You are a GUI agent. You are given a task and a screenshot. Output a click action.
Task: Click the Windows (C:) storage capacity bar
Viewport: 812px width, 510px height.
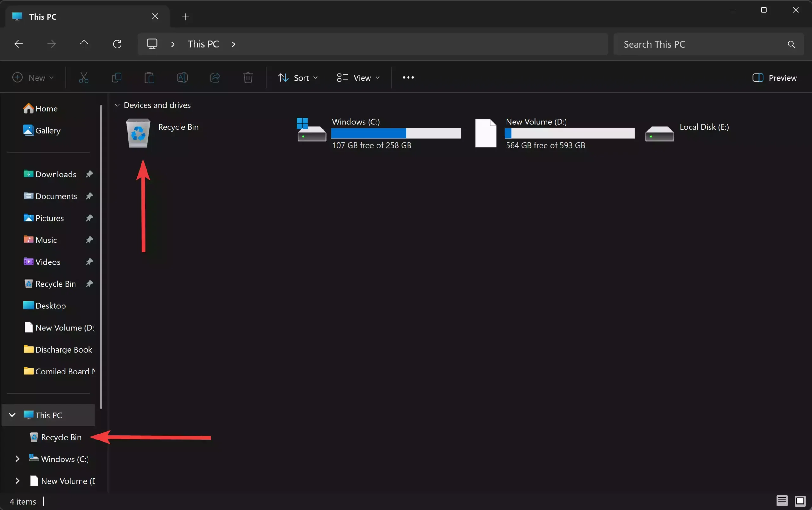coord(396,134)
